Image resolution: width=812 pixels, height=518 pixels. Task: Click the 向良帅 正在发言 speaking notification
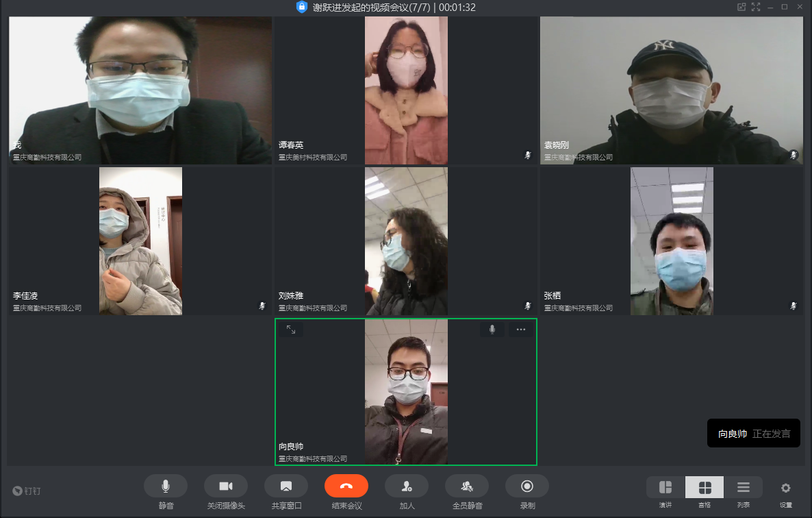(753, 434)
